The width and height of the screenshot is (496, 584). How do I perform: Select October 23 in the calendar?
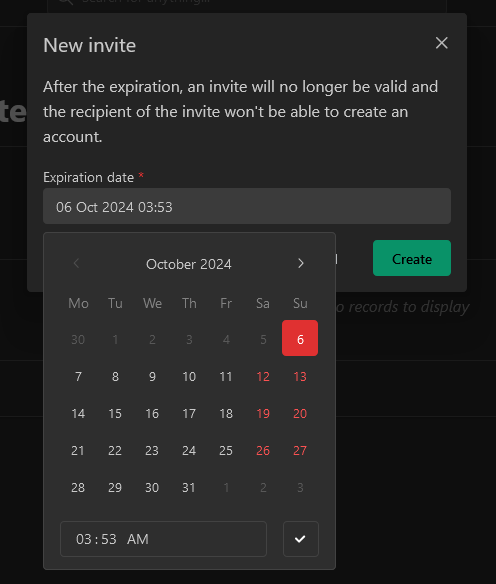[152, 451]
